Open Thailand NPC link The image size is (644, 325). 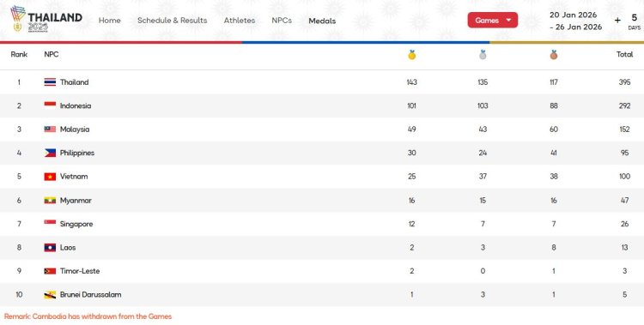point(75,82)
